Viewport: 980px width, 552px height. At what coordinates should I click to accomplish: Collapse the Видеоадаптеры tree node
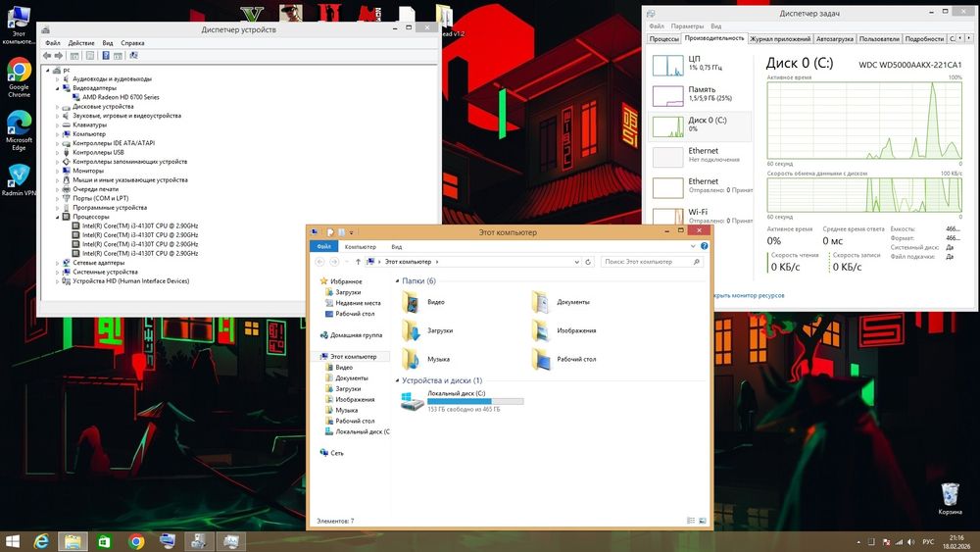coord(58,88)
